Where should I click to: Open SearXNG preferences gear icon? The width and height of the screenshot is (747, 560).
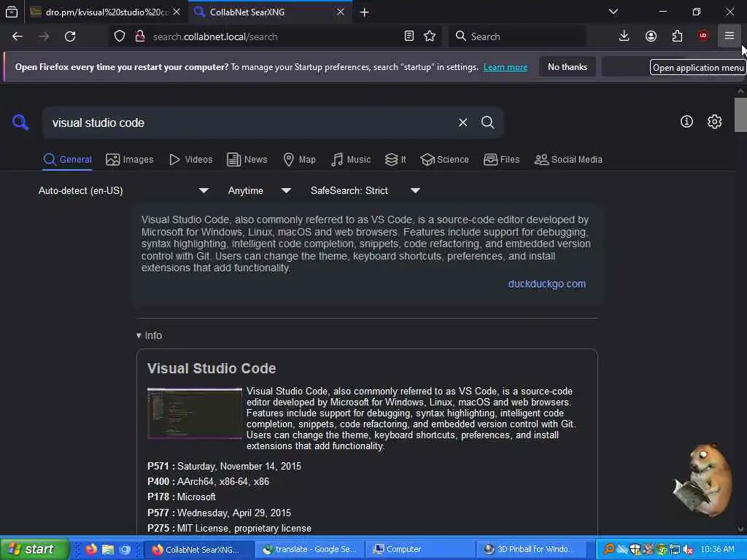(714, 122)
